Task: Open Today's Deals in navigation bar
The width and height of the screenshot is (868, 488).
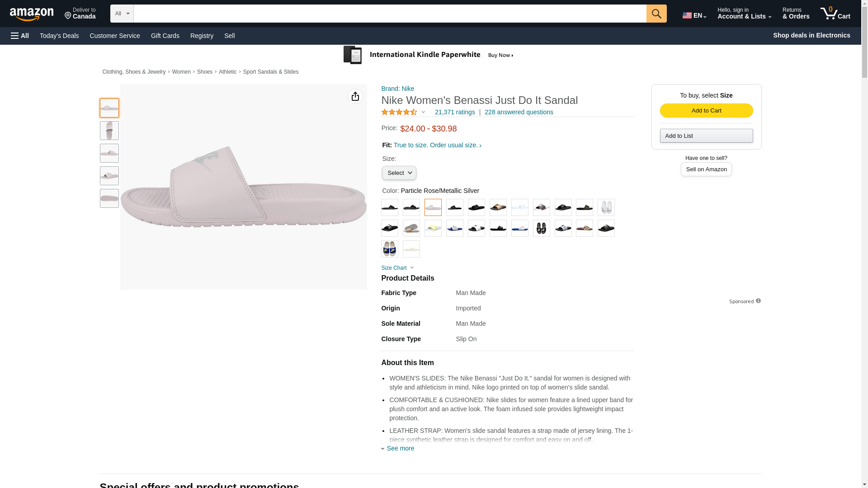Action: coord(59,36)
